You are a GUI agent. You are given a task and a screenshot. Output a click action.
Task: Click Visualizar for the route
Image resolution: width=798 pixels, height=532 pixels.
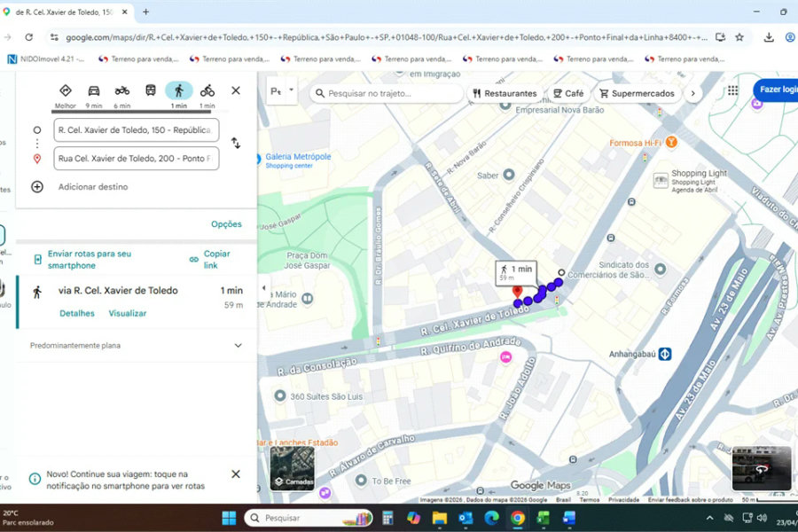tap(127, 314)
